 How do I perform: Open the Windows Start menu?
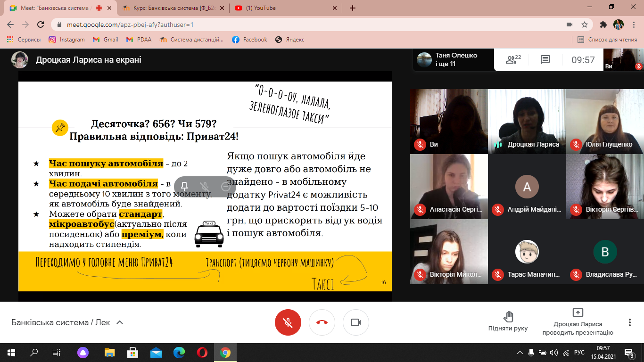[x=11, y=352]
